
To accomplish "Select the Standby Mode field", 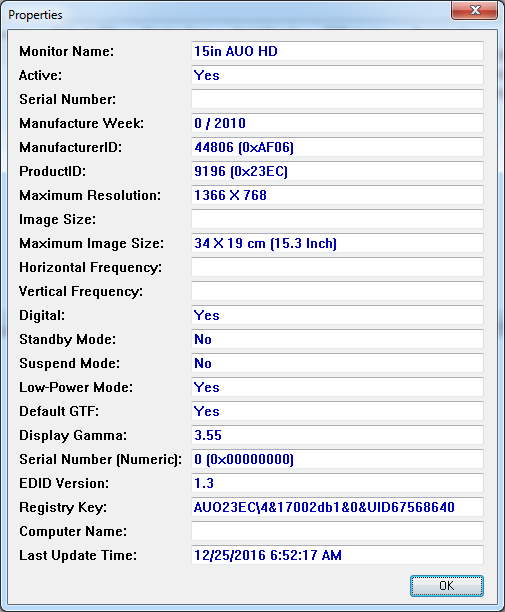I will pyautogui.click(x=337, y=339).
